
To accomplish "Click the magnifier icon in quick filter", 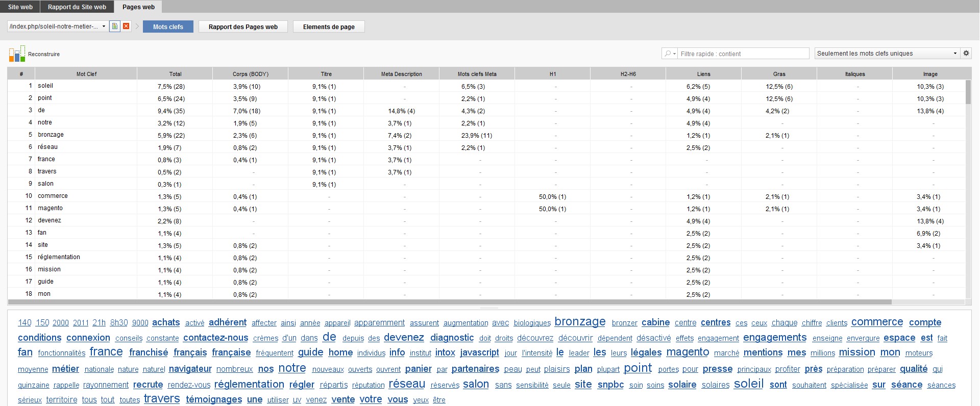I will point(669,54).
